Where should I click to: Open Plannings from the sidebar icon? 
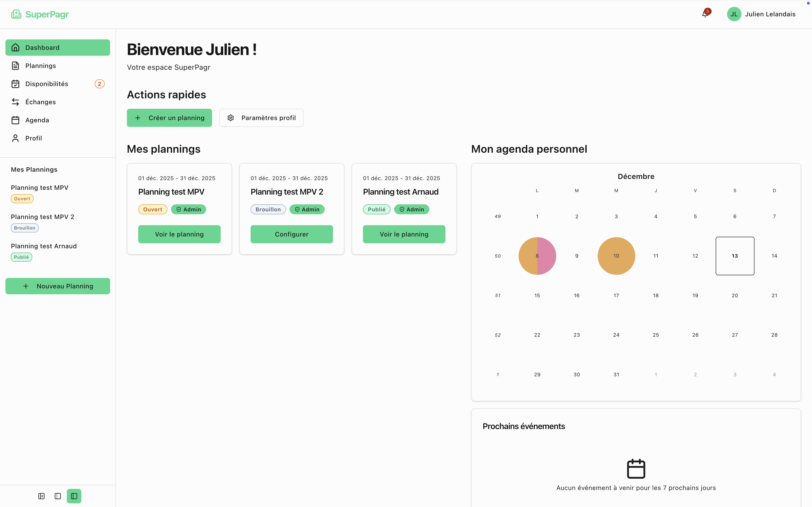pos(15,65)
